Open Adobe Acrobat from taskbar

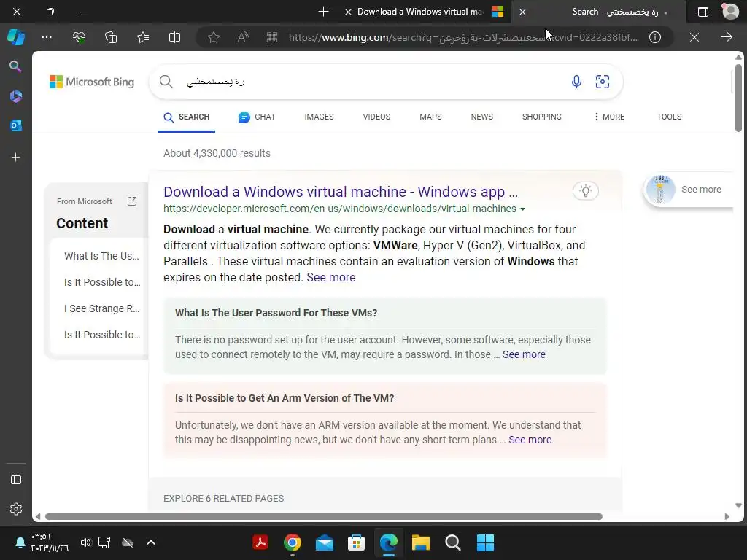[x=260, y=542]
